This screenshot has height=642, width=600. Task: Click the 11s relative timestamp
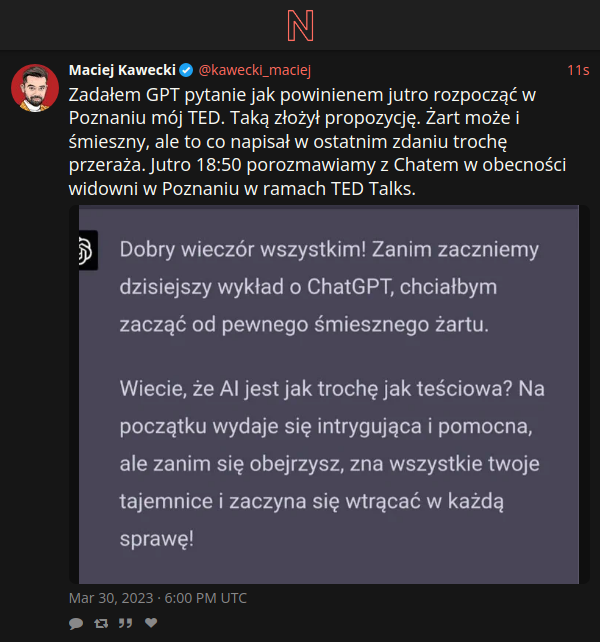click(x=577, y=70)
